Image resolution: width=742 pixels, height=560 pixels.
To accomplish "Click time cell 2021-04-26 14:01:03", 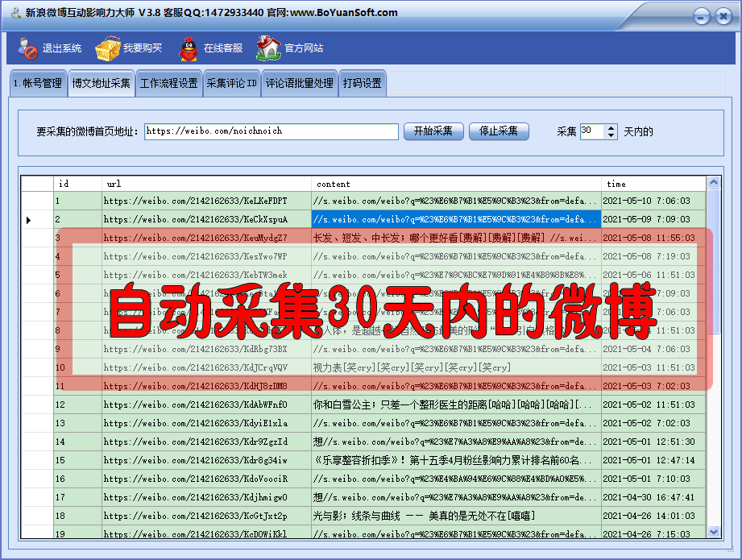I will tap(653, 516).
